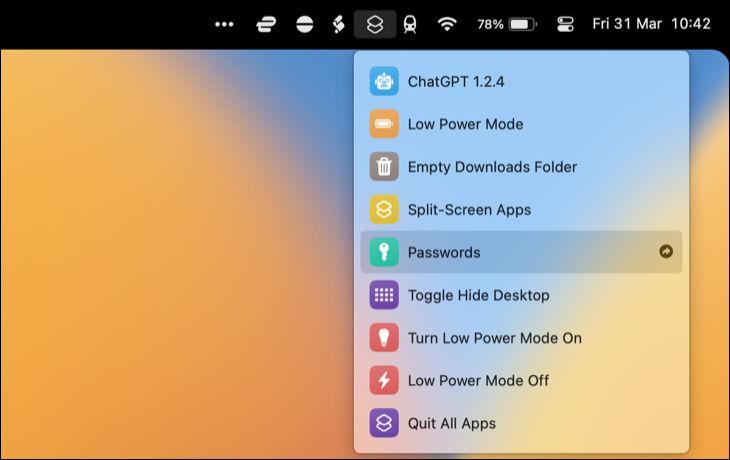Select the Passwords shortcut
The height and width of the screenshot is (460, 730).
(521, 252)
